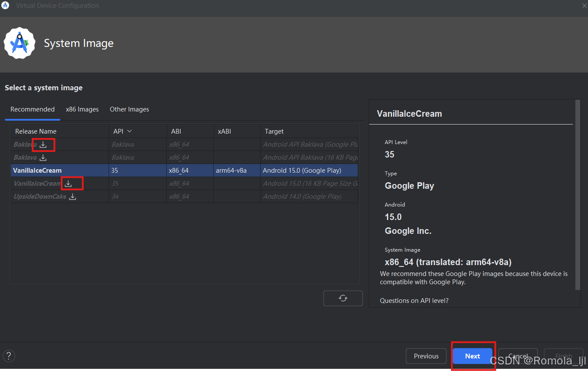588x371 pixels.
Task: Select the UpsideDownCake release name
Action: point(40,197)
